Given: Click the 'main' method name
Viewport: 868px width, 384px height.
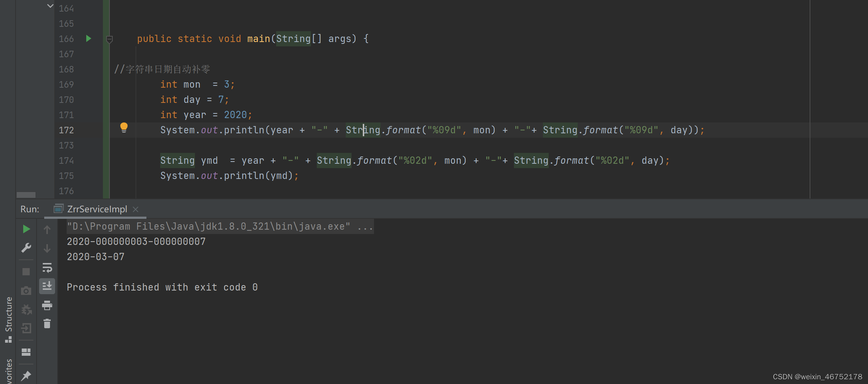Looking at the screenshot, I should click(x=258, y=39).
